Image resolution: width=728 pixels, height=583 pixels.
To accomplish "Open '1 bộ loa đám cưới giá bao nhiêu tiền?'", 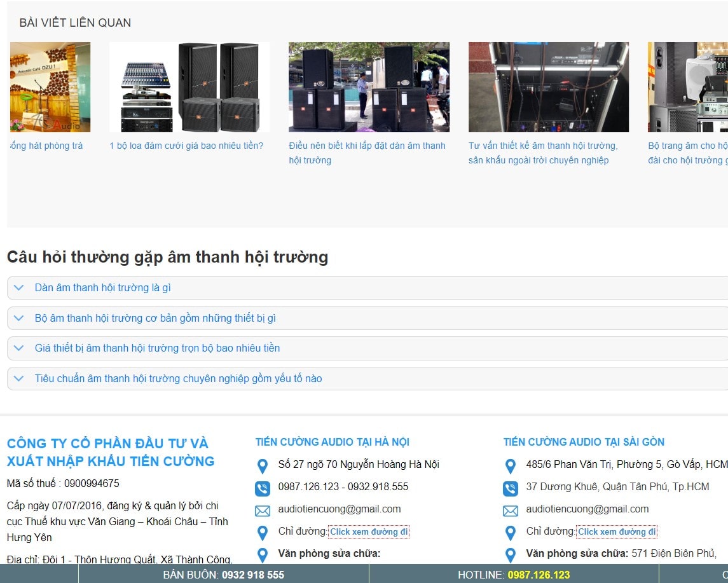I will 186,146.
